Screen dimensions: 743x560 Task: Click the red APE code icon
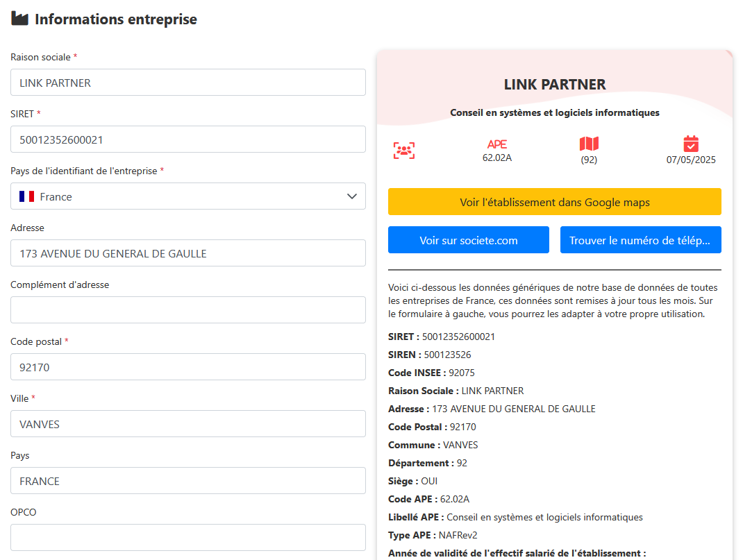point(496,144)
